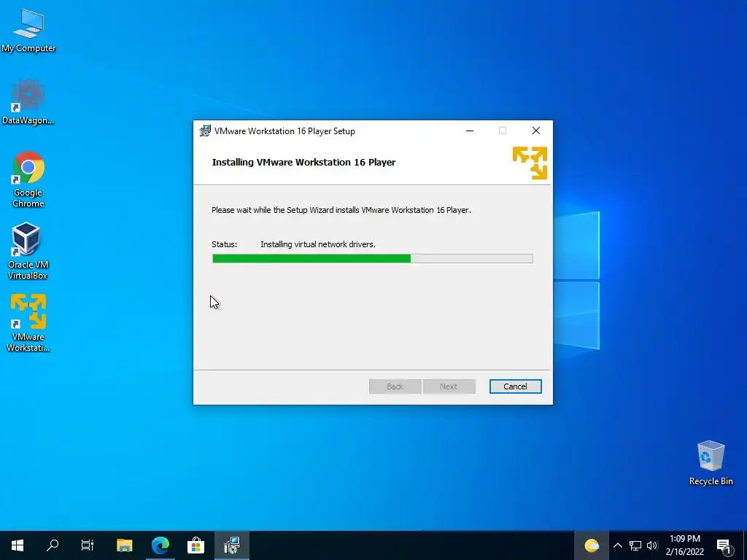Click the installation progress bar

[373, 259]
